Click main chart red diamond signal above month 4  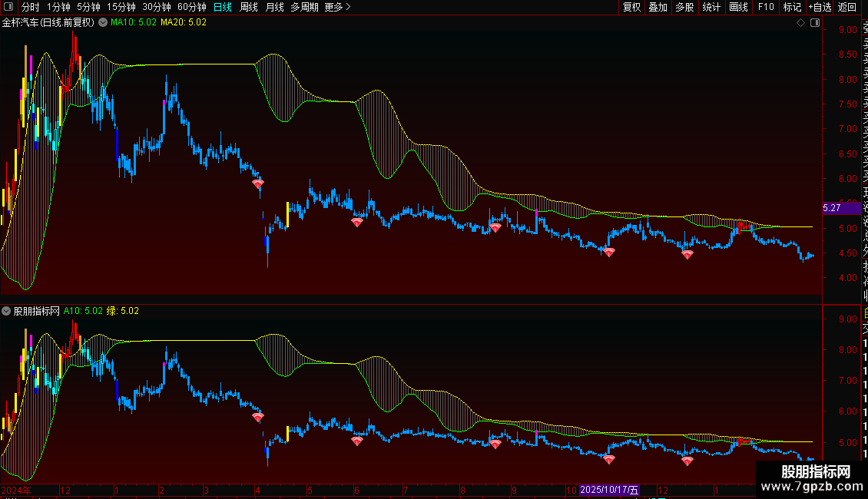point(258,183)
